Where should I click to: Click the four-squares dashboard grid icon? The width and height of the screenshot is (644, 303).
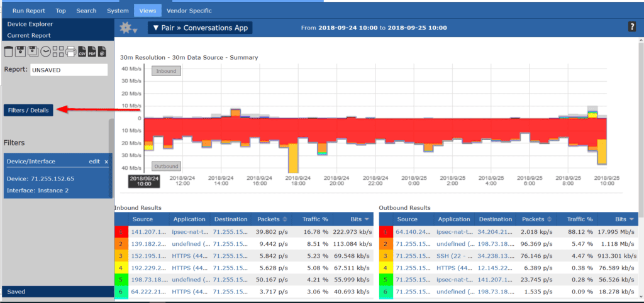click(x=58, y=52)
